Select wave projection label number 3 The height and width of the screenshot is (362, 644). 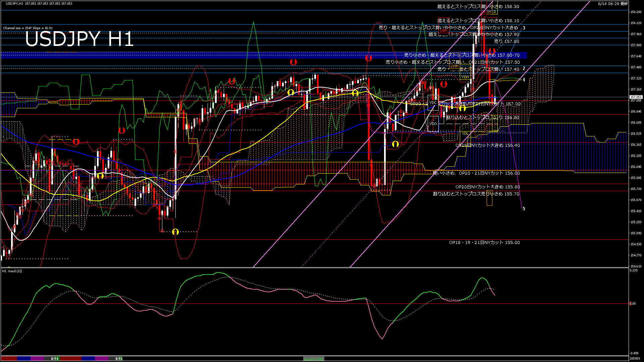[524, 28]
